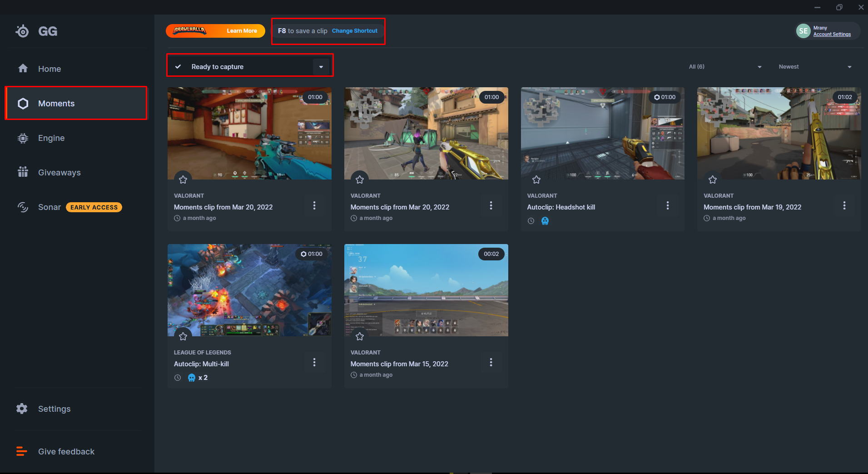Open the Newest sort dropdown
The image size is (868, 474).
coord(815,67)
